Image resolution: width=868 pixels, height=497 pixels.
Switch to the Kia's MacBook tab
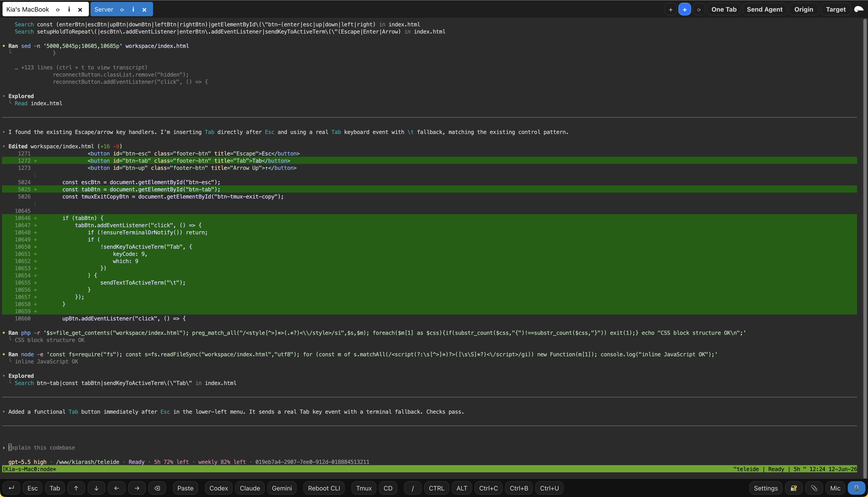click(28, 9)
